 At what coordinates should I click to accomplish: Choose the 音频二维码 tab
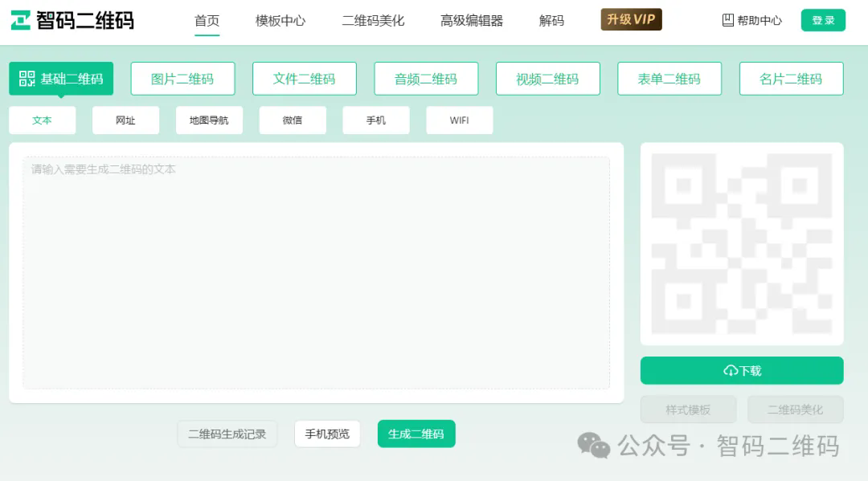point(426,79)
